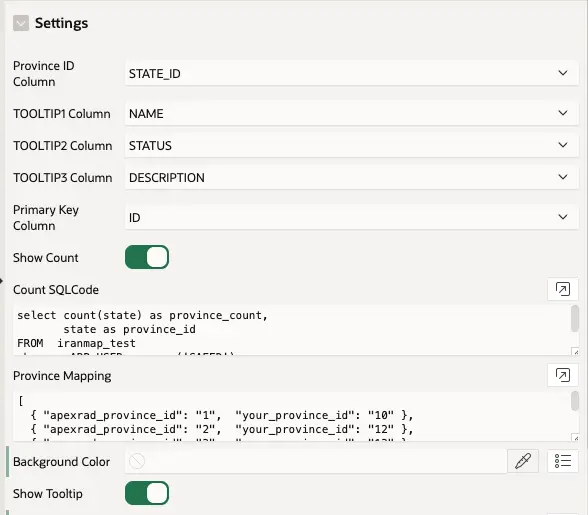Click the Count SQLCode resize corner handle
The width and height of the screenshot is (588, 515).
(x=575, y=351)
